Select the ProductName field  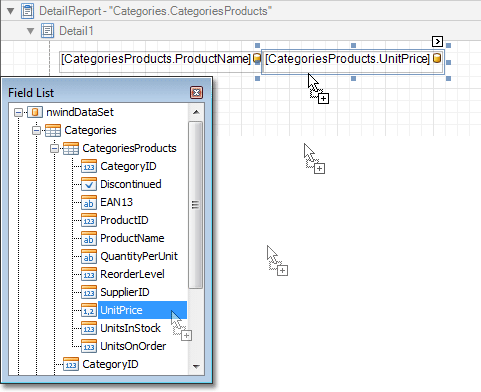[132, 238]
